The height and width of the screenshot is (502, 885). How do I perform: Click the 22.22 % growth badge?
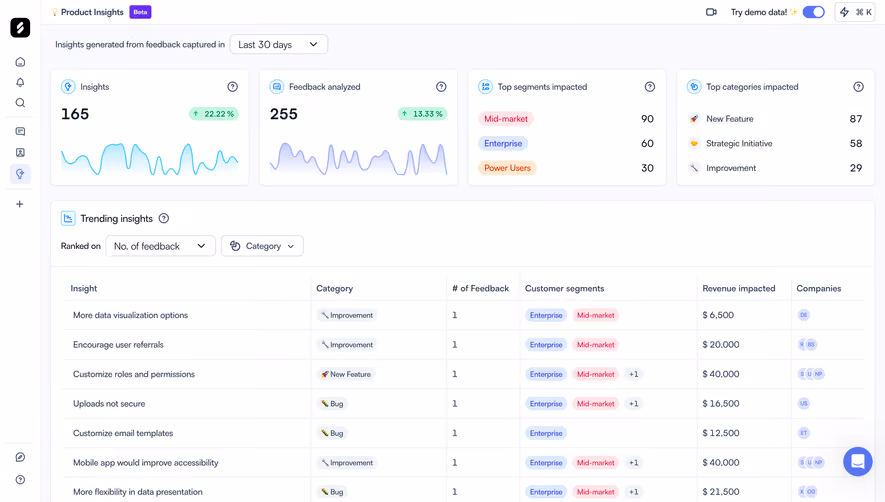214,114
